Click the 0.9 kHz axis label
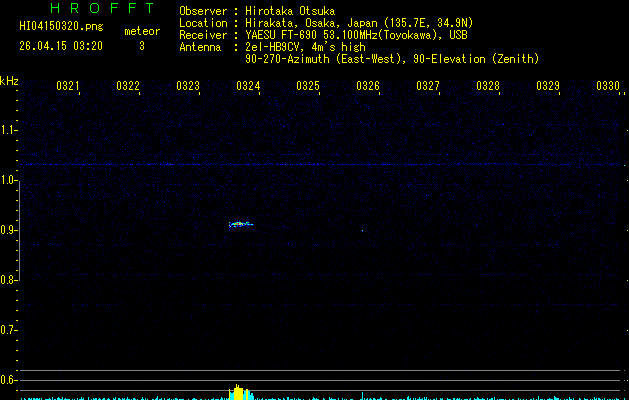The height and width of the screenshot is (400, 629). tap(8, 230)
